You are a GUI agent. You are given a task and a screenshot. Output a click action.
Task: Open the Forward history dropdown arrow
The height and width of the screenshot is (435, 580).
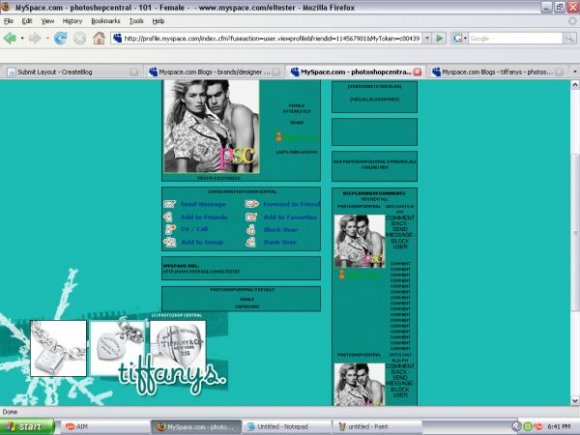coord(47,38)
